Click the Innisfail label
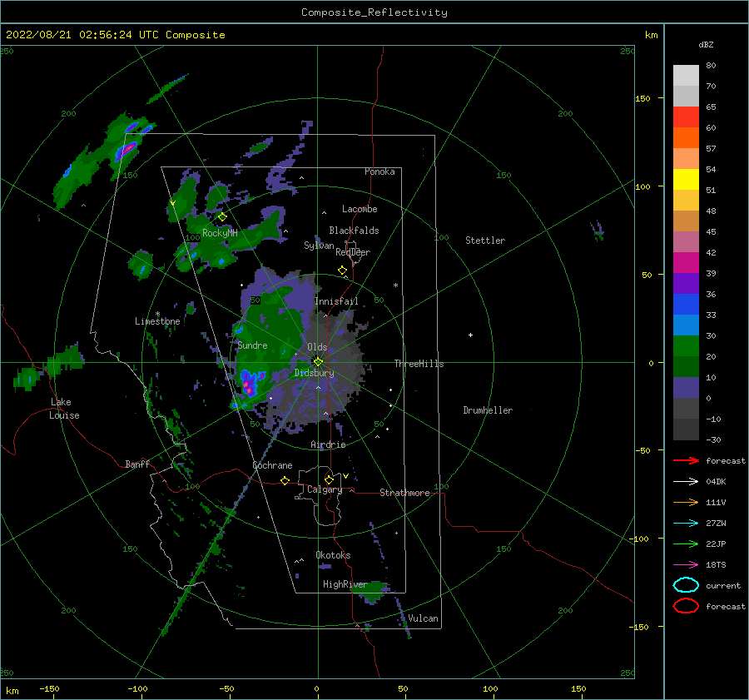This screenshot has height=700, width=749. 336,301
